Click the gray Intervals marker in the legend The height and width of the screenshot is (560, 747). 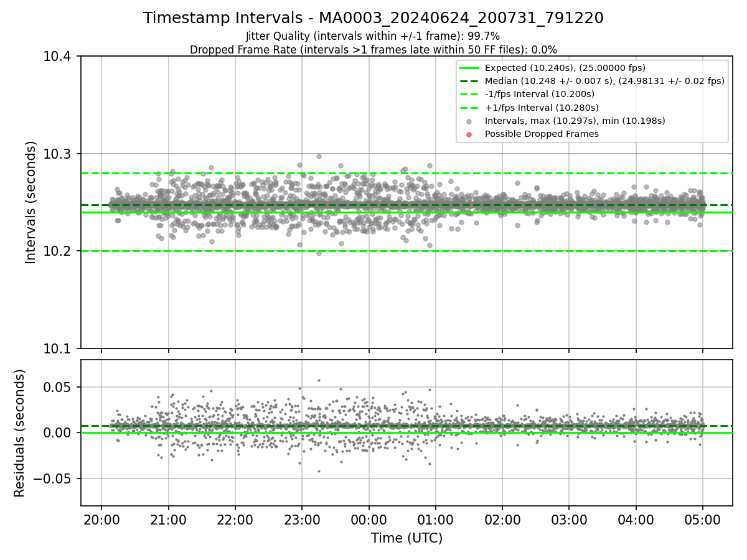(469, 121)
